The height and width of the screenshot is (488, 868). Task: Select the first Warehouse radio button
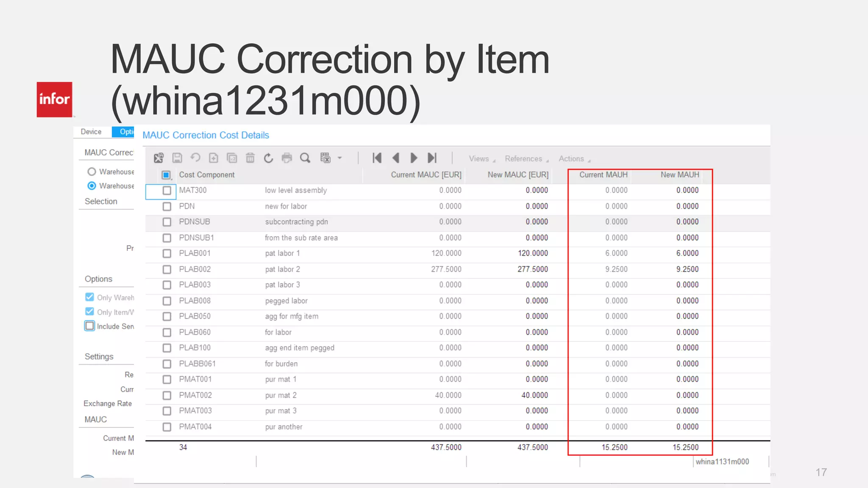(92, 172)
